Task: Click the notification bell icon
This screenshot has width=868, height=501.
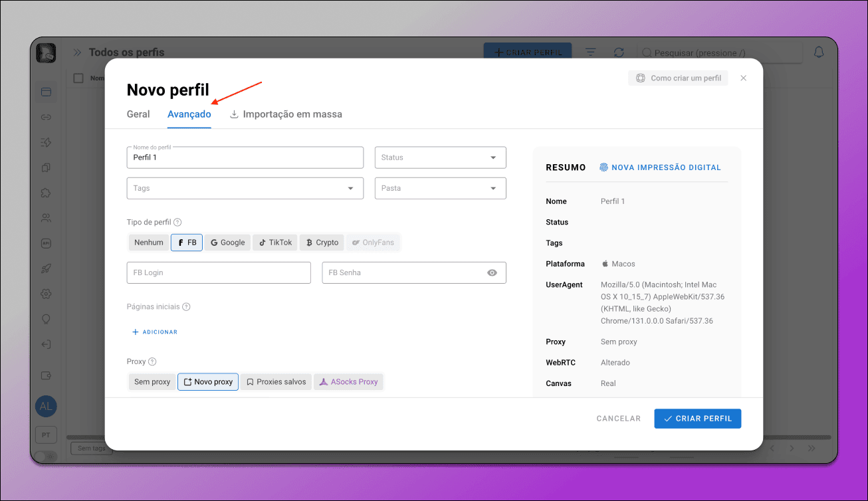Action: (x=819, y=52)
